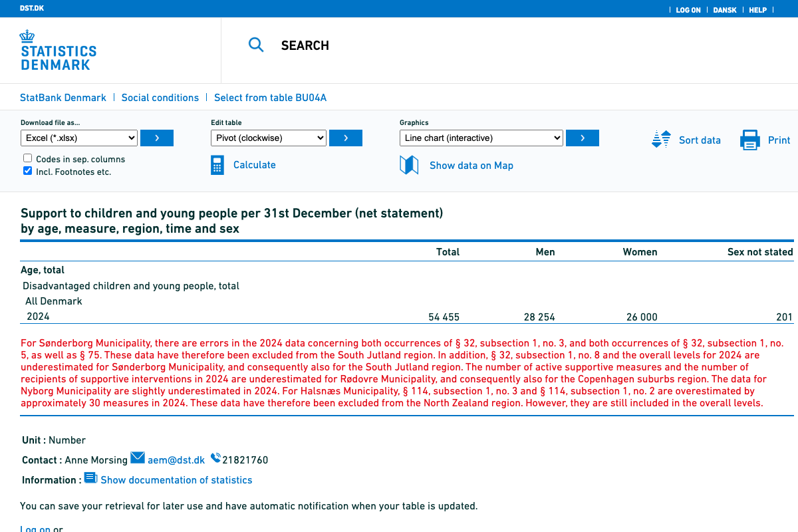Switch language via DANSK link
The image size is (798, 532).
click(x=724, y=10)
